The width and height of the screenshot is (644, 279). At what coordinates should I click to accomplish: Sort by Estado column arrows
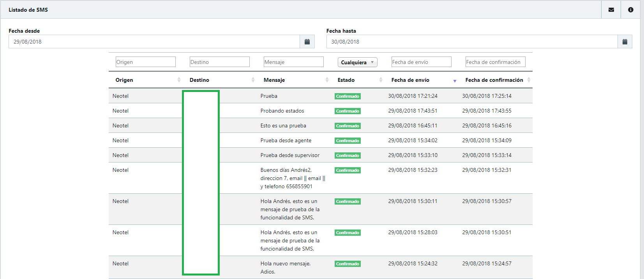point(381,80)
